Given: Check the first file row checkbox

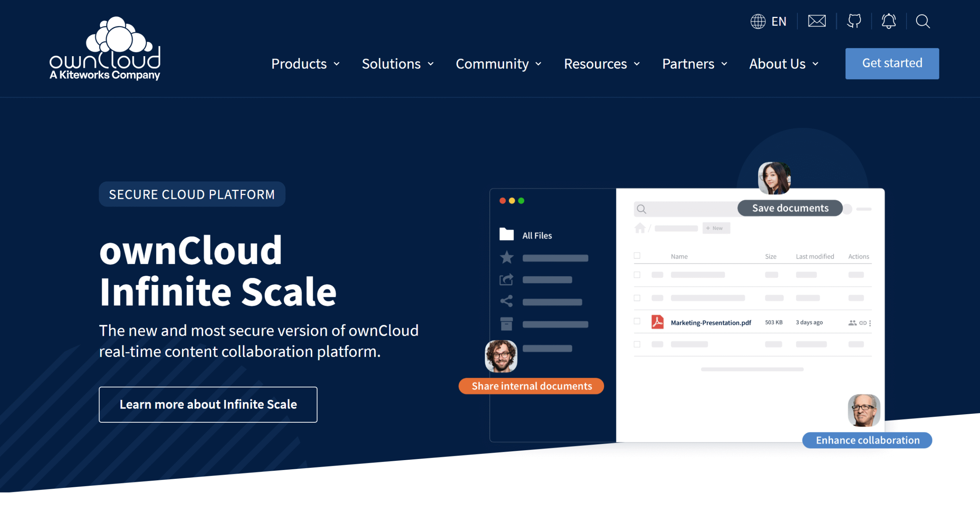Looking at the screenshot, I should 637,275.
